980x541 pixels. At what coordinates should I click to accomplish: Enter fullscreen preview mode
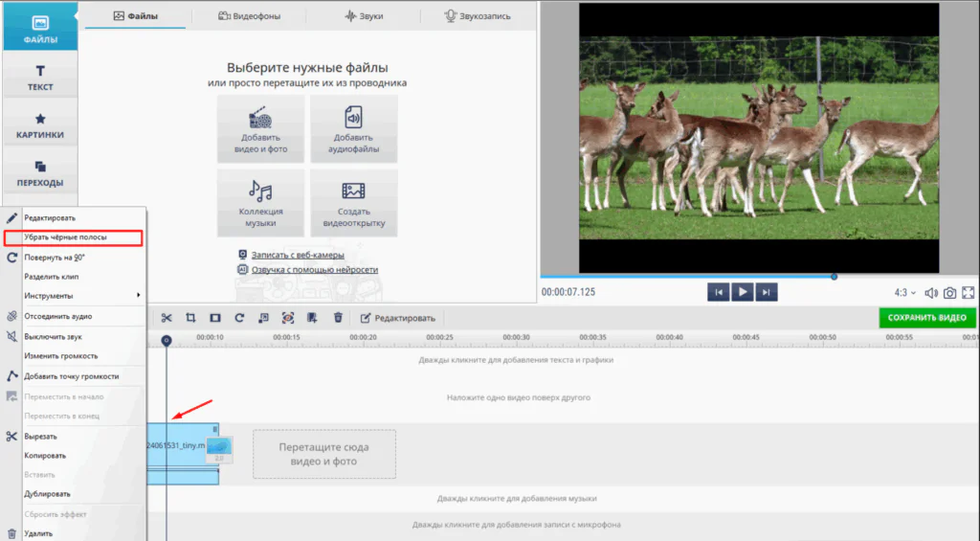969,293
